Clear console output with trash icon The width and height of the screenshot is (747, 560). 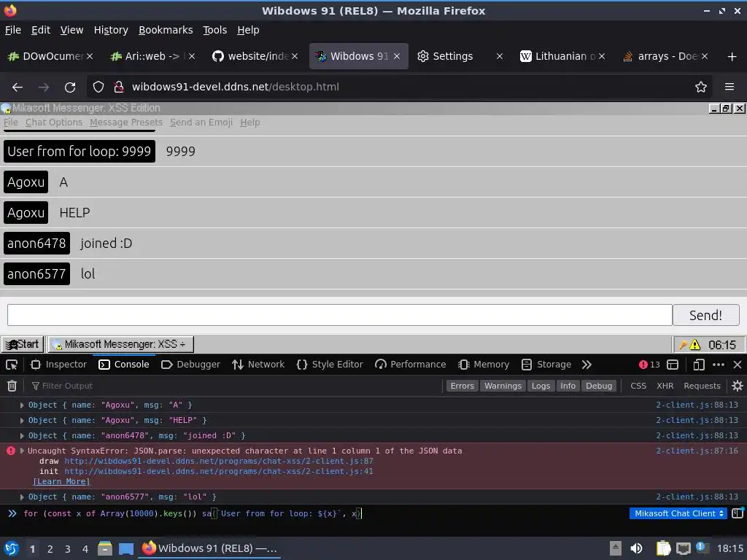coord(12,386)
